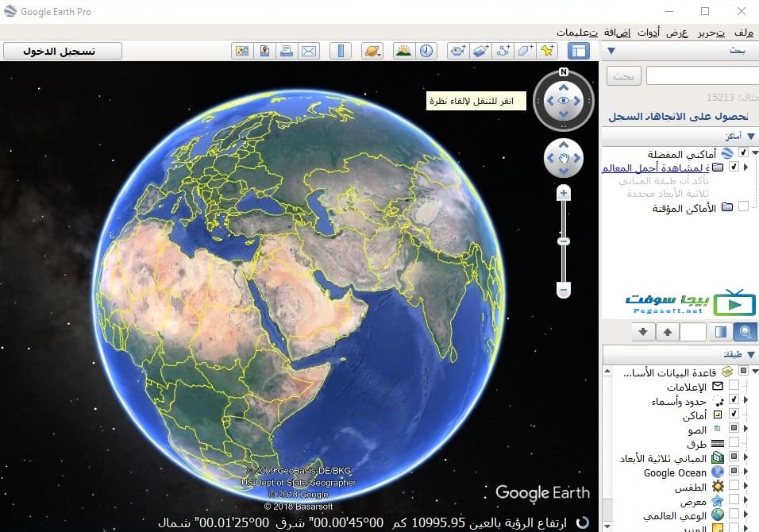Enable the طرق (roads) layer checkbox
Screen dimensions: 759x532
pos(734,443)
